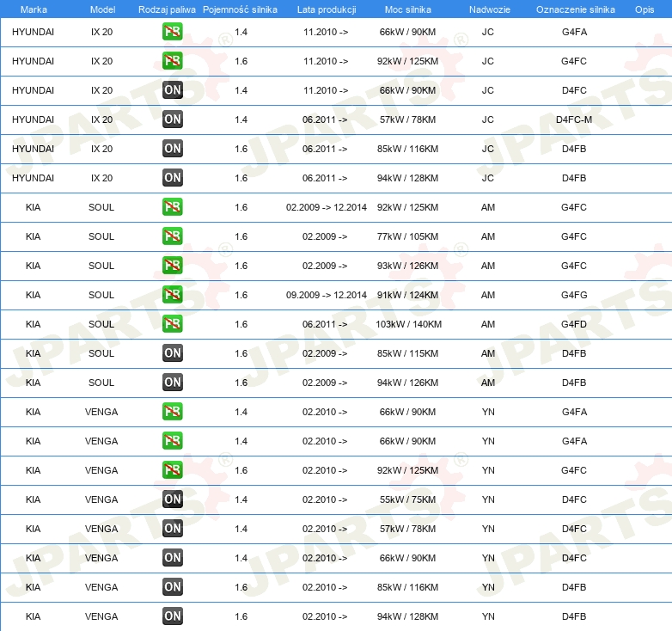The height and width of the screenshot is (631, 672).
Task: Click 57kW / 78KM in the Kia Venga row
Action: (407, 529)
